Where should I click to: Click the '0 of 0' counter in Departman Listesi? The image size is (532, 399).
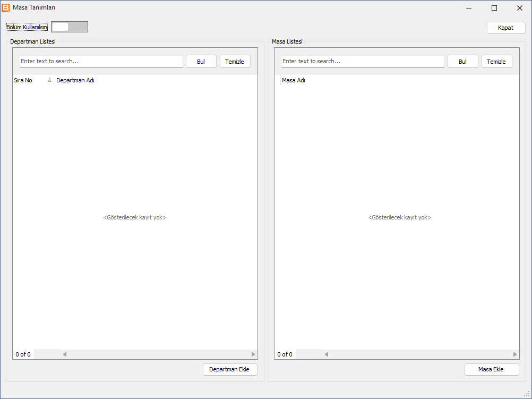(x=23, y=354)
